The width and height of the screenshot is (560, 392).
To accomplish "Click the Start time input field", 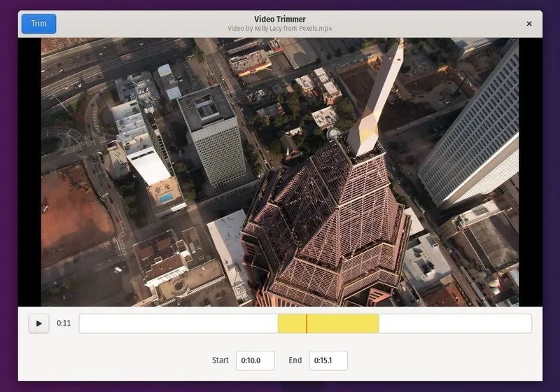I will coord(255,360).
